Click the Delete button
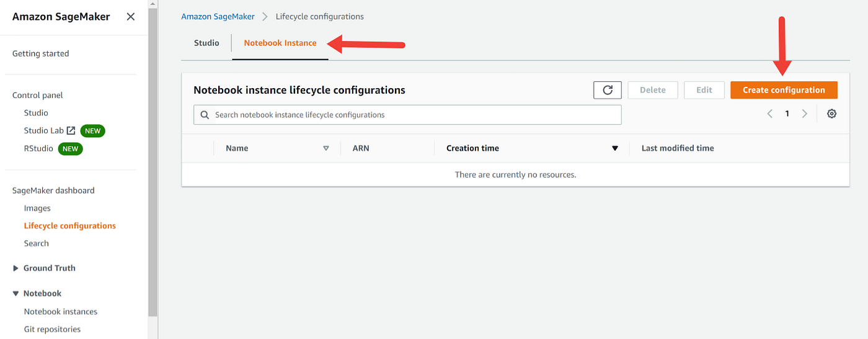868x339 pixels. [x=653, y=90]
